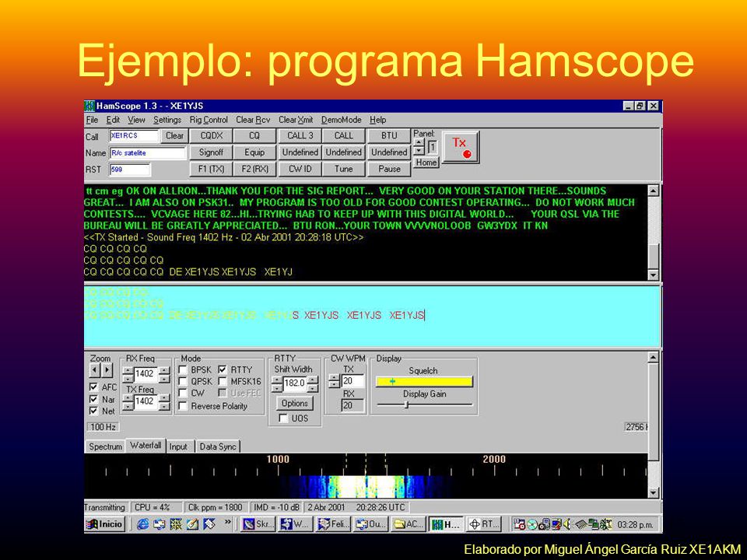The height and width of the screenshot is (560, 747).
Task: Click the fifth quick launch icon
Action: pyautogui.click(x=209, y=524)
